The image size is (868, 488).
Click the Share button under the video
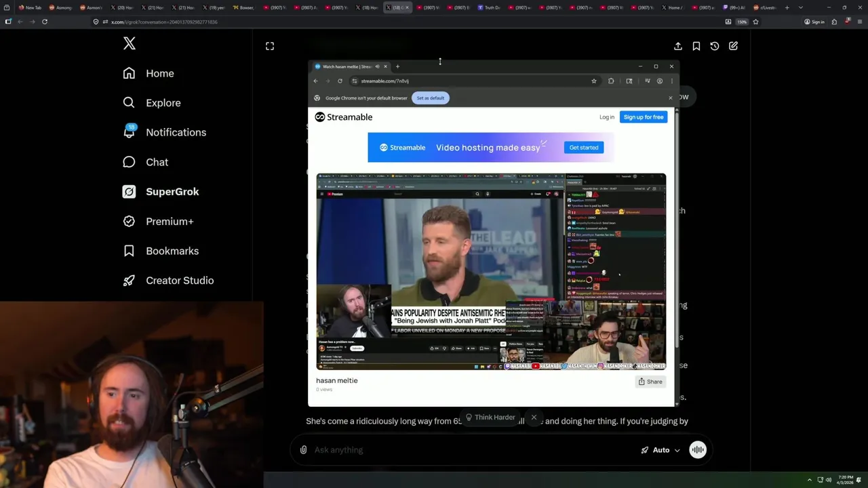pyautogui.click(x=650, y=382)
